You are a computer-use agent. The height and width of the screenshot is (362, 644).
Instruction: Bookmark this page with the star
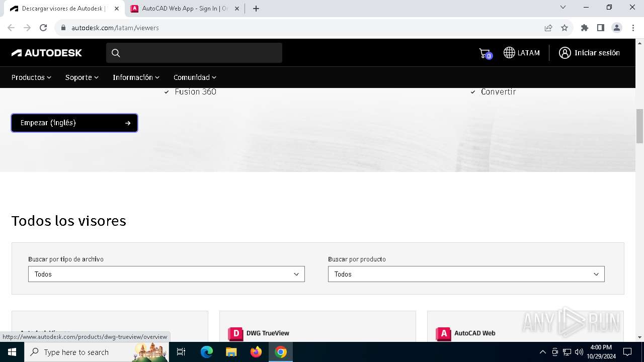click(x=565, y=28)
